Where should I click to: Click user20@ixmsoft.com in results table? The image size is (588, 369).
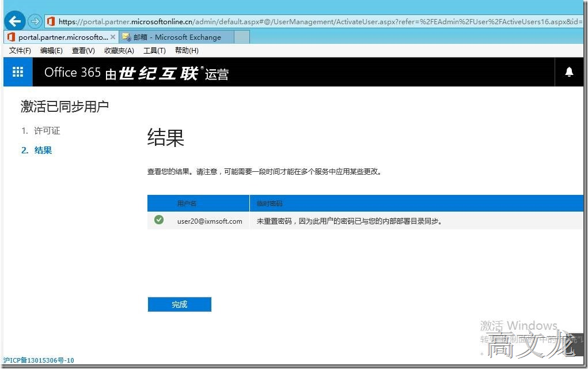210,221
